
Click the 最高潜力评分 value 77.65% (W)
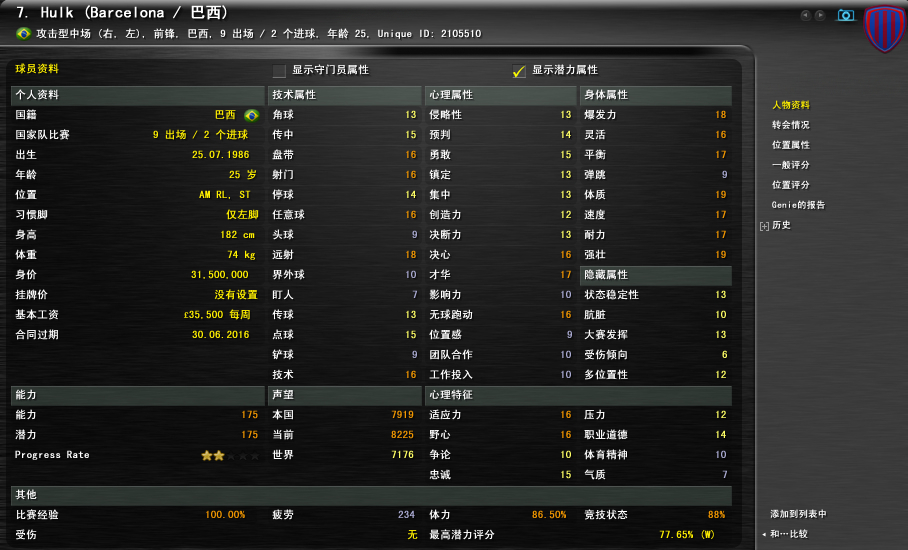(x=687, y=534)
